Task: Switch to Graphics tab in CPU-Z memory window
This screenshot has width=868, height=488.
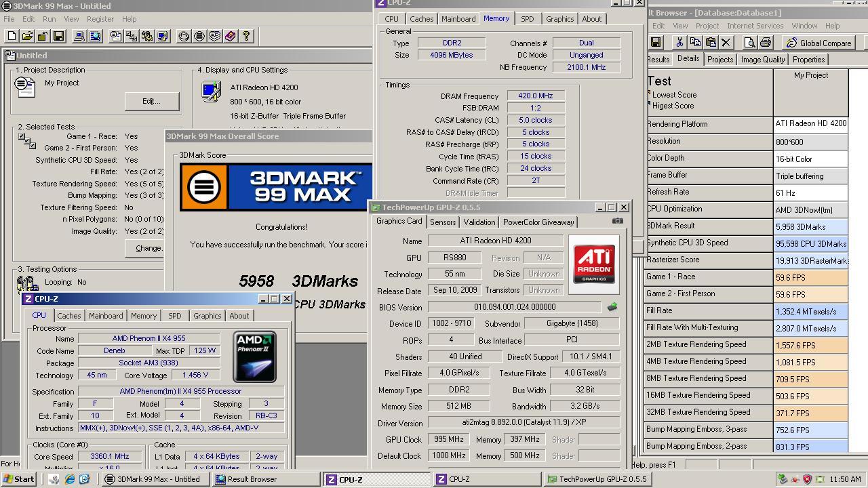Action: click(x=560, y=19)
